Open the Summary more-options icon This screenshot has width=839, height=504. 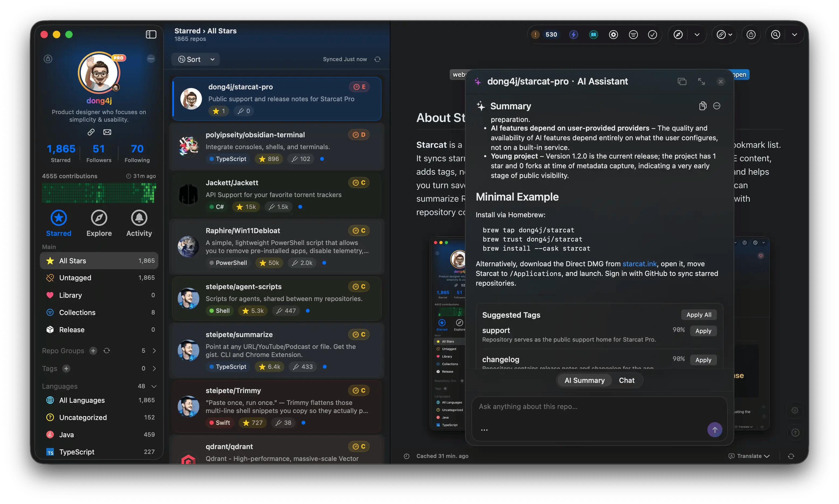click(716, 106)
